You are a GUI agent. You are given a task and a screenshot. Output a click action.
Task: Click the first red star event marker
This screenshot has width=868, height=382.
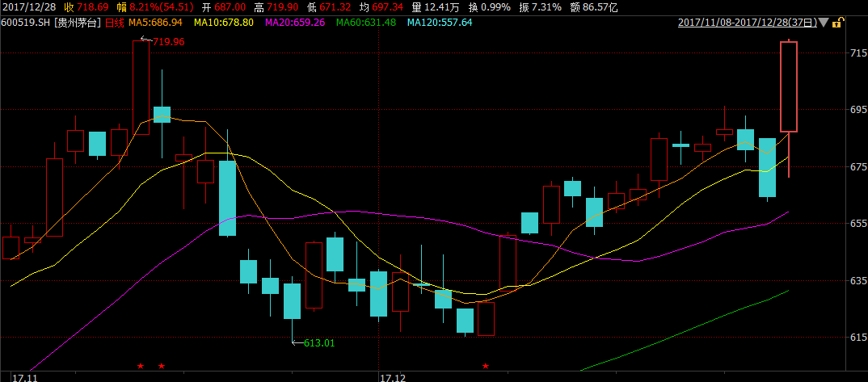(x=141, y=367)
